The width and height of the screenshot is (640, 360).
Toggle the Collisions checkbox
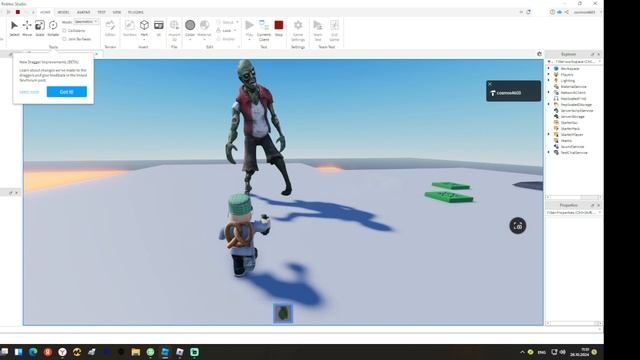64,31
